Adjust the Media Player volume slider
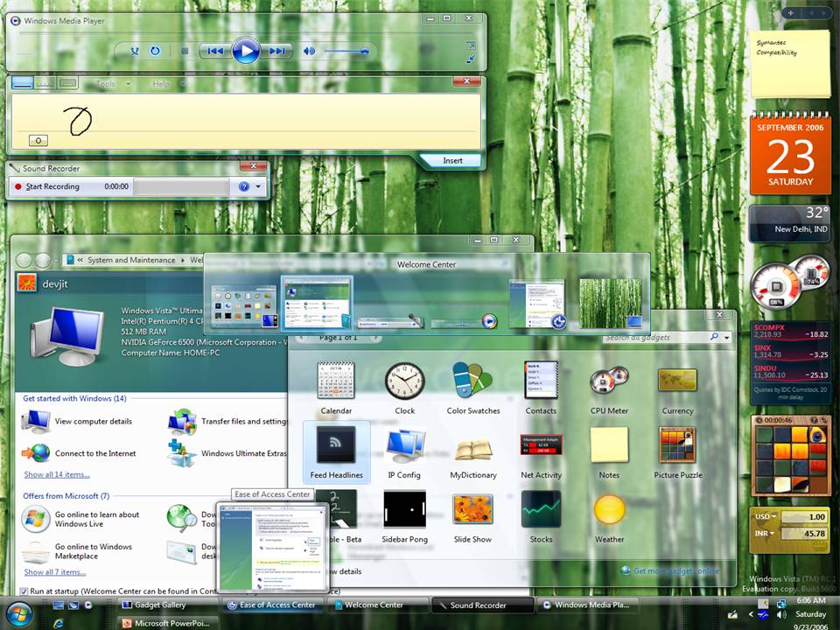Image resolution: width=840 pixels, height=630 pixels. (x=346, y=52)
